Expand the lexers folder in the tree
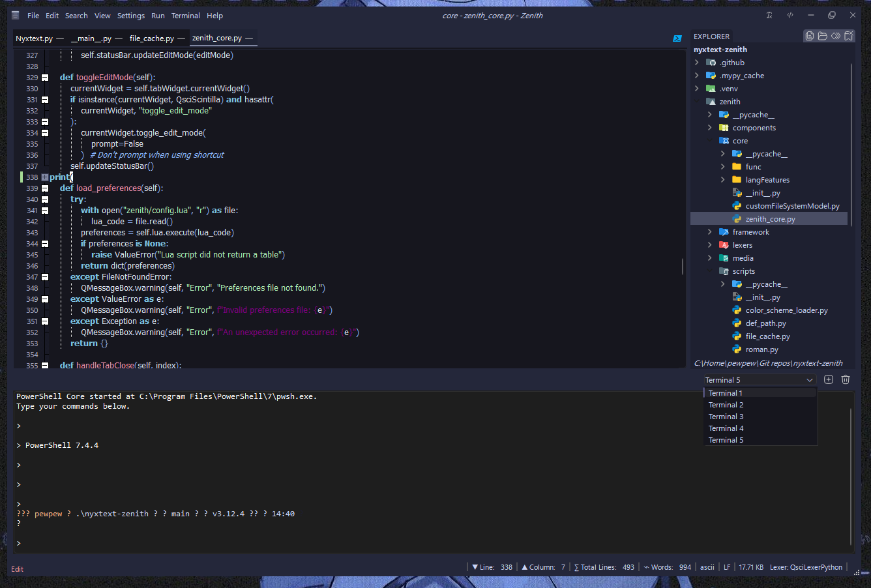The width and height of the screenshot is (871, 588). pos(710,245)
